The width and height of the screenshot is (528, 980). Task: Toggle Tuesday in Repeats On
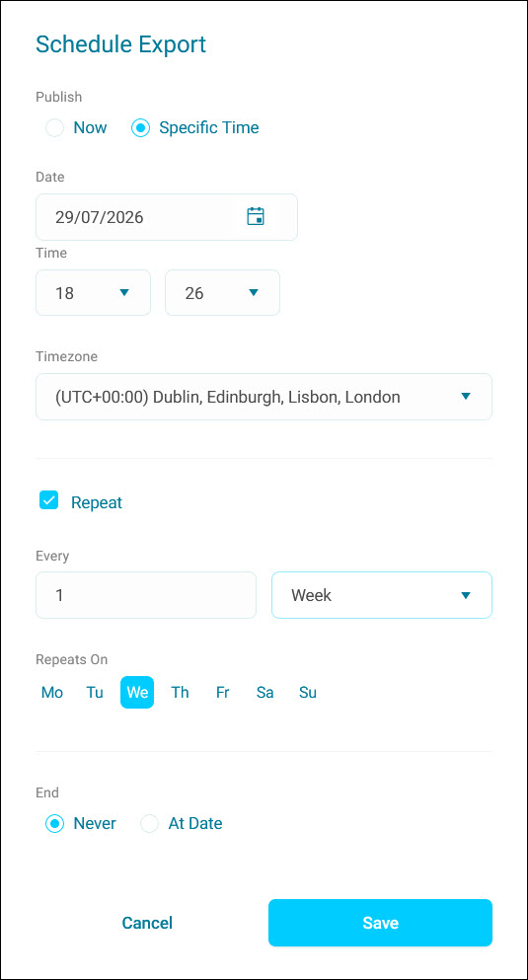95,693
